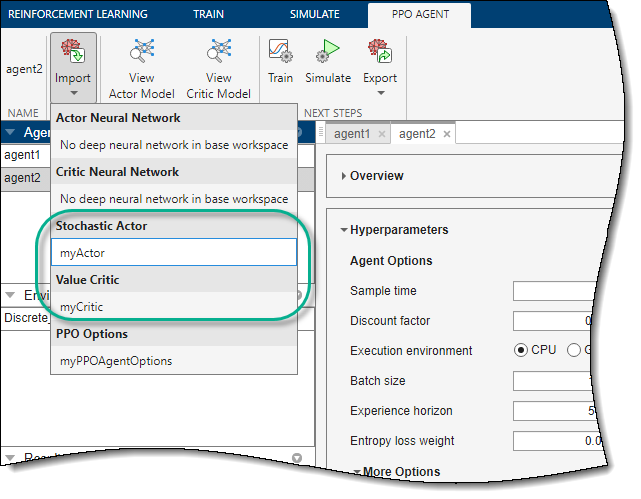
Task: Click the View Critic Model icon
Action: 218,51
